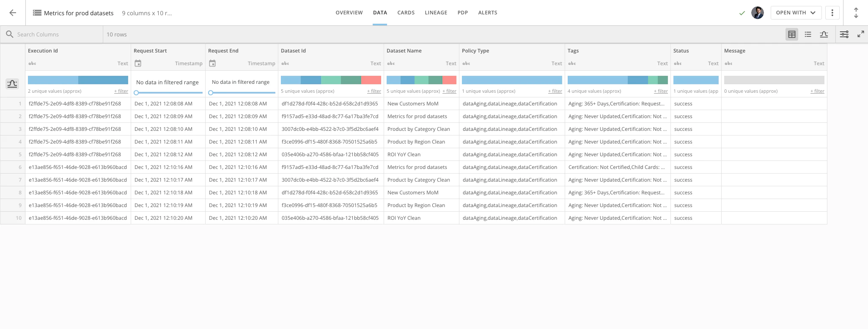Add a filter on Policy Type column
The image size is (868, 329).
click(555, 91)
